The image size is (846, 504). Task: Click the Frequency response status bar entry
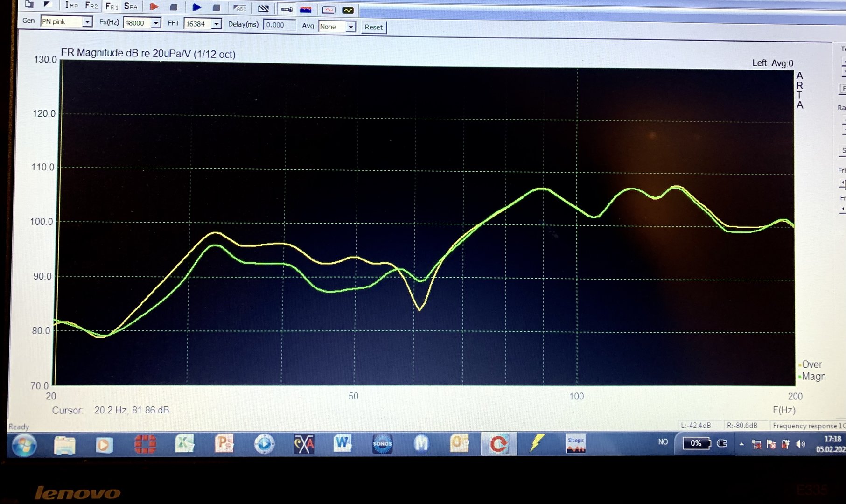click(808, 426)
